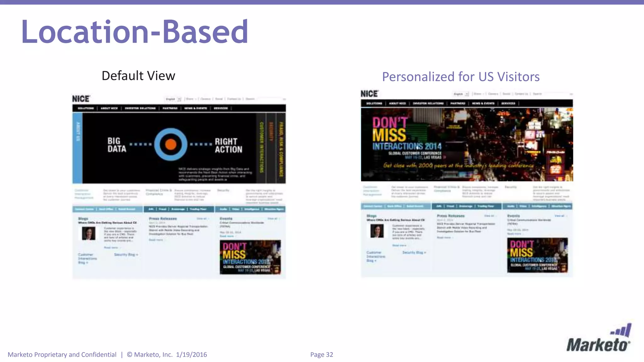The width and height of the screenshot is (644, 362).
Task: Click Events heading in Default View
Action: click(226, 218)
